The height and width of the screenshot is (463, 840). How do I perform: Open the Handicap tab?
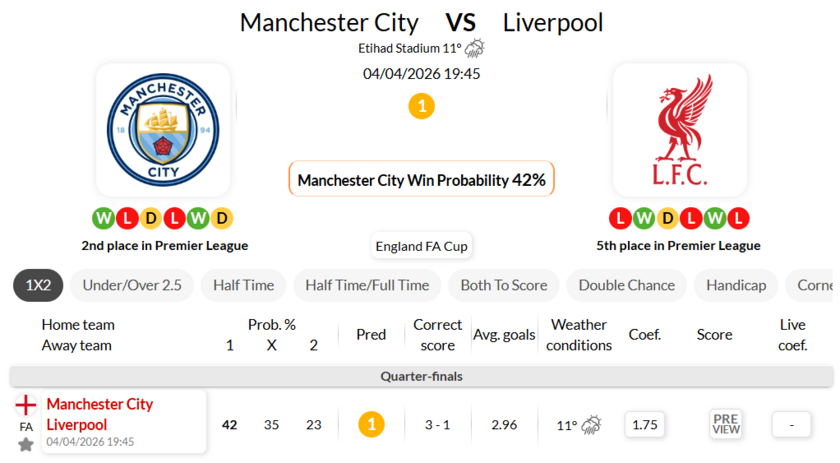pyautogui.click(x=736, y=285)
